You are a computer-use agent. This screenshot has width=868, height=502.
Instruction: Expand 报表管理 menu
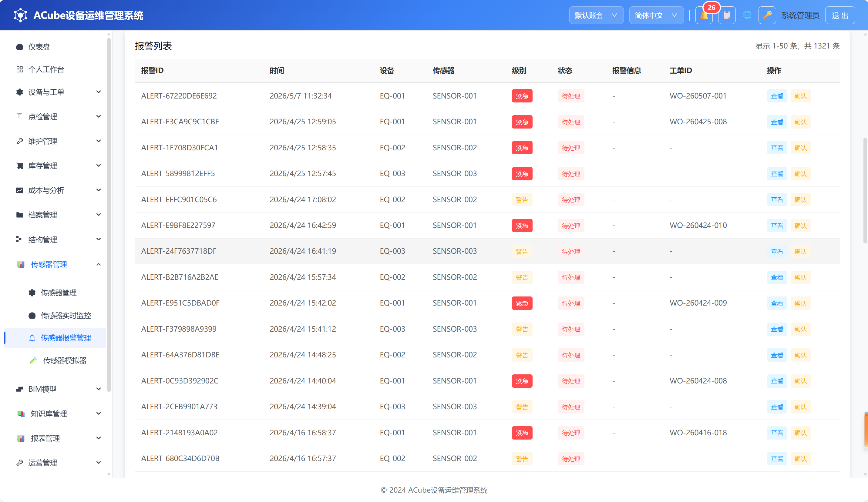tap(55, 438)
